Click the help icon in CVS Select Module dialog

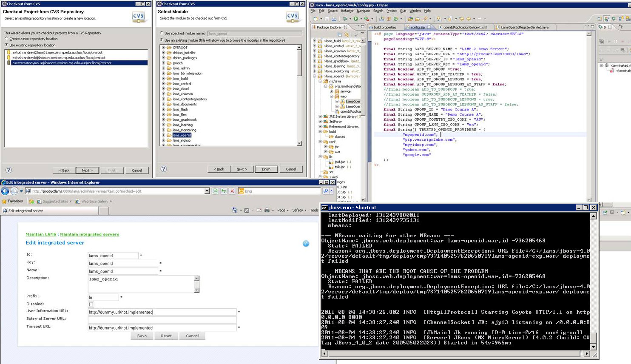pyautogui.click(x=164, y=169)
